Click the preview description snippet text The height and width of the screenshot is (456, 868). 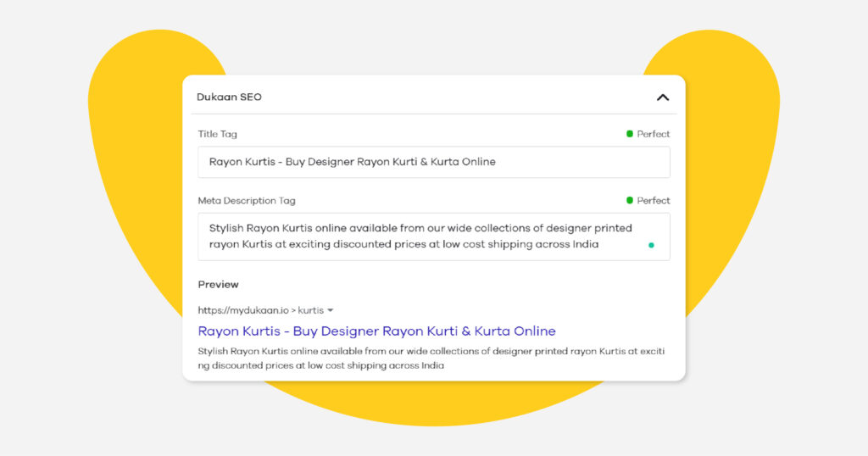tap(431, 358)
